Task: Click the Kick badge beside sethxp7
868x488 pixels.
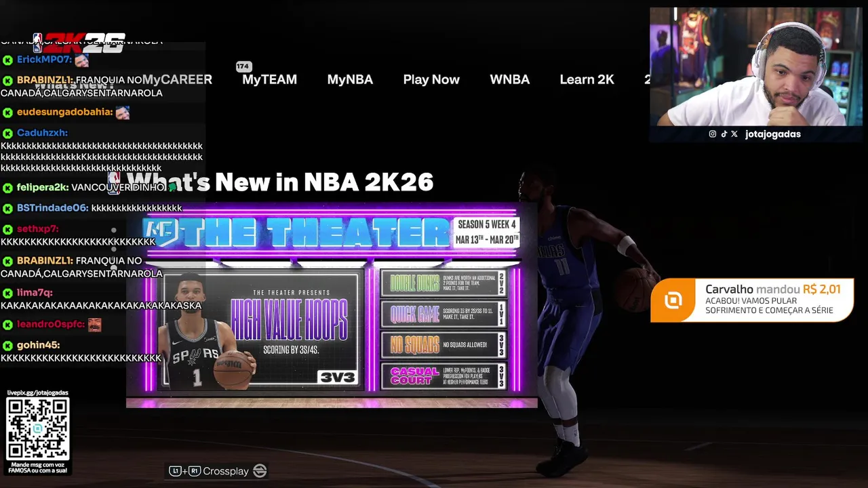Action: [7, 230]
